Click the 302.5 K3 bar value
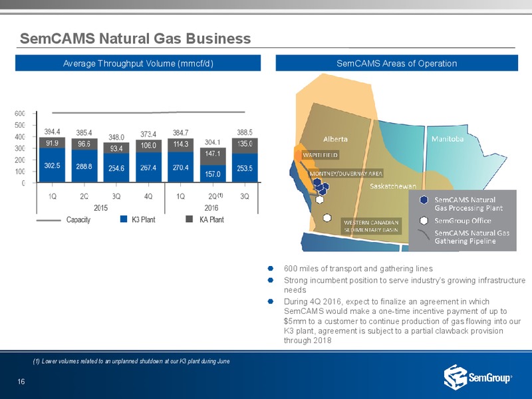Viewport: 532px width, 399px height. coord(52,166)
